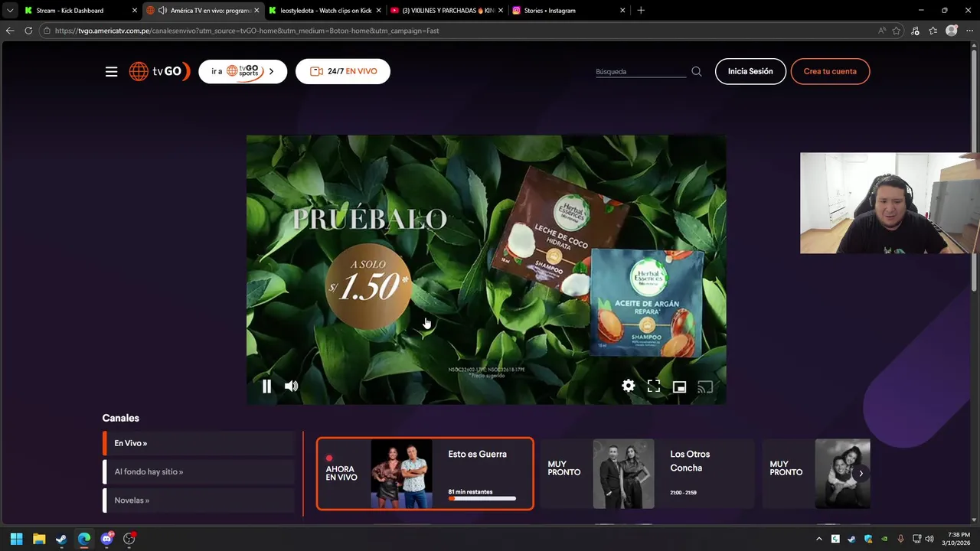Open the volume tray icon
This screenshot has height=551, width=980.
coord(929,539)
